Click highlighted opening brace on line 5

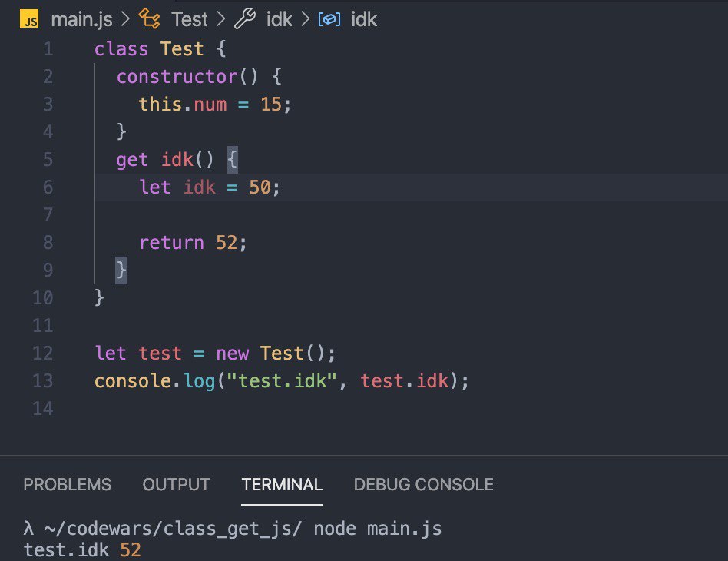coord(233,160)
